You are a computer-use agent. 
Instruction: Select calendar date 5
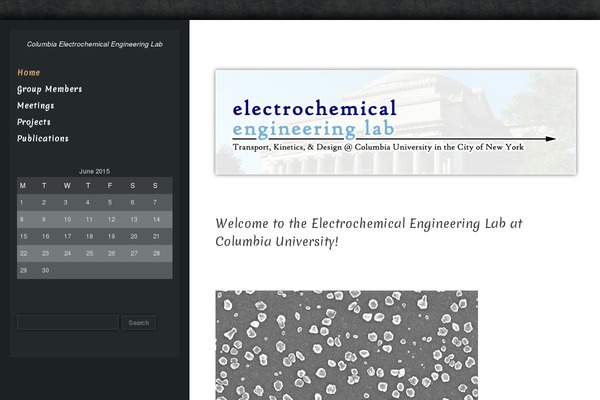click(110, 202)
